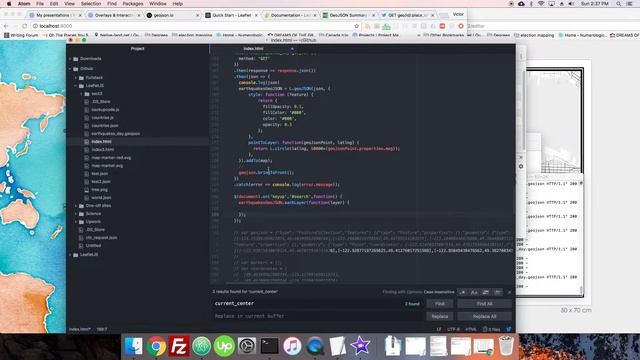This screenshot has width=640, height=360.
Task: Open the Atom application menu
Action: [24, 4]
